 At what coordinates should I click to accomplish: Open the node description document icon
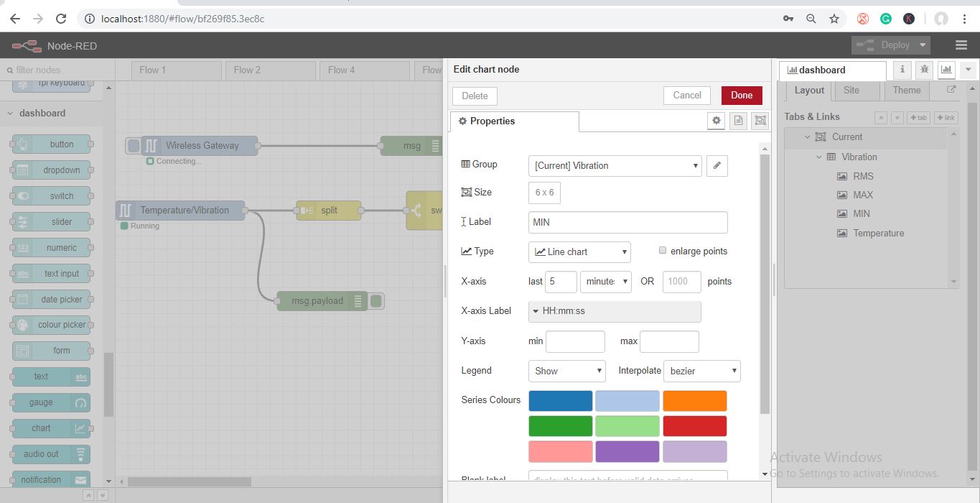pyautogui.click(x=737, y=121)
